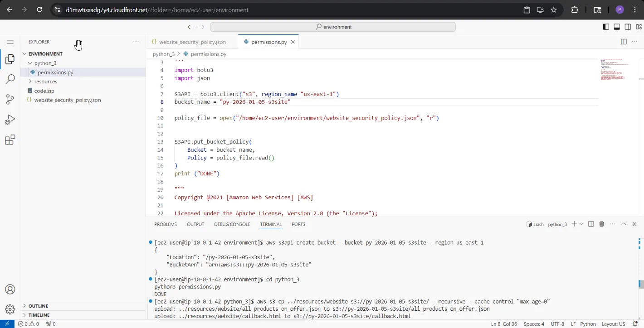
Task: Change indentation via Spaces: 4
Action: click(x=534, y=324)
